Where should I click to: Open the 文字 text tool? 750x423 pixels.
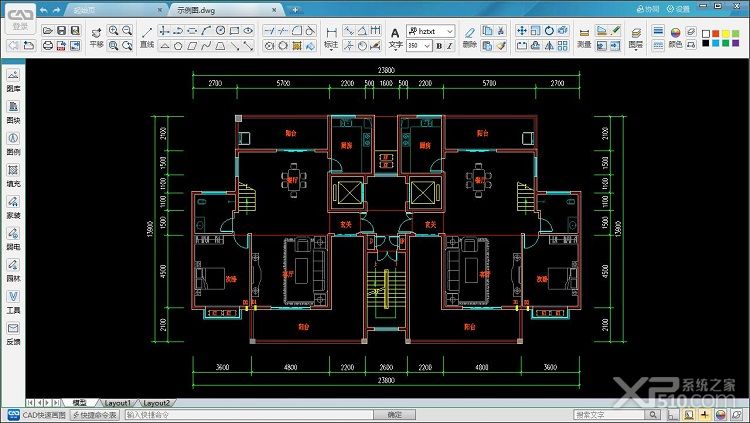click(x=395, y=38)
